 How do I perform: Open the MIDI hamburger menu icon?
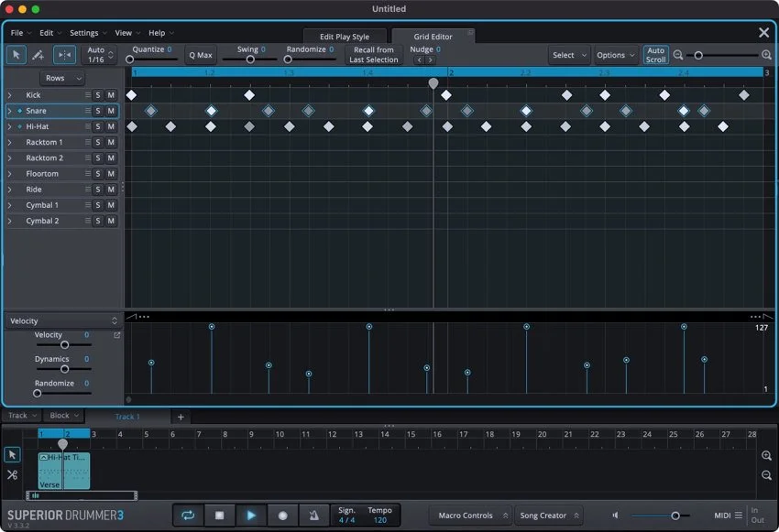click(x=739, y=516)
